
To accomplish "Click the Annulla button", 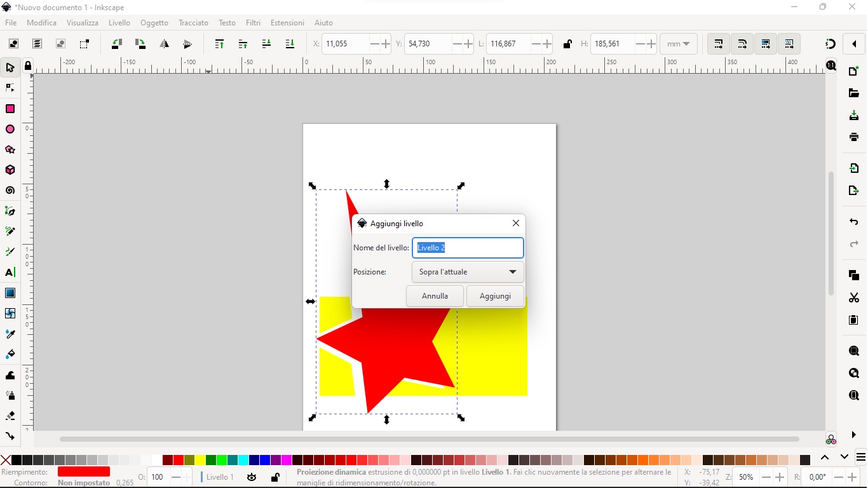I will (434, 296).
